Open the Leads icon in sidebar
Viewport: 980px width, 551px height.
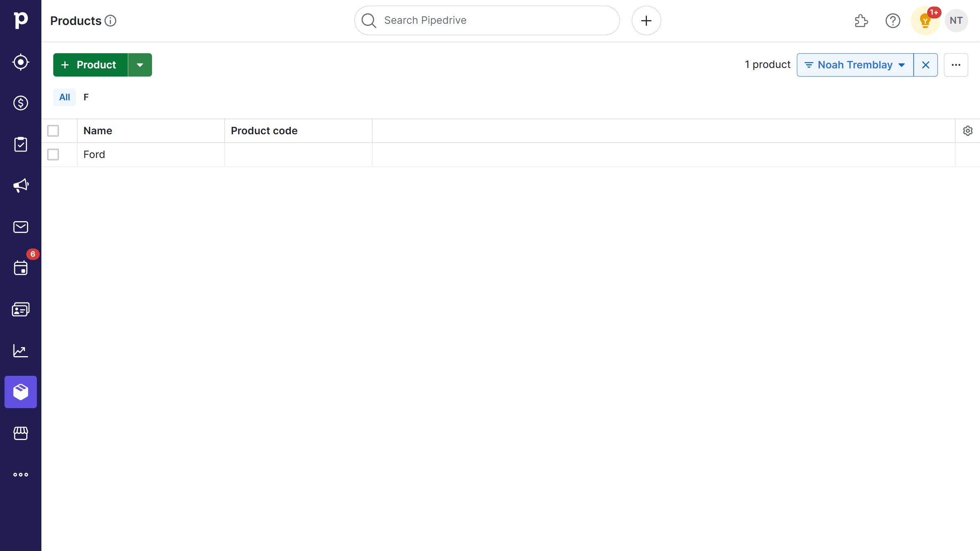(x=20, y=62)
